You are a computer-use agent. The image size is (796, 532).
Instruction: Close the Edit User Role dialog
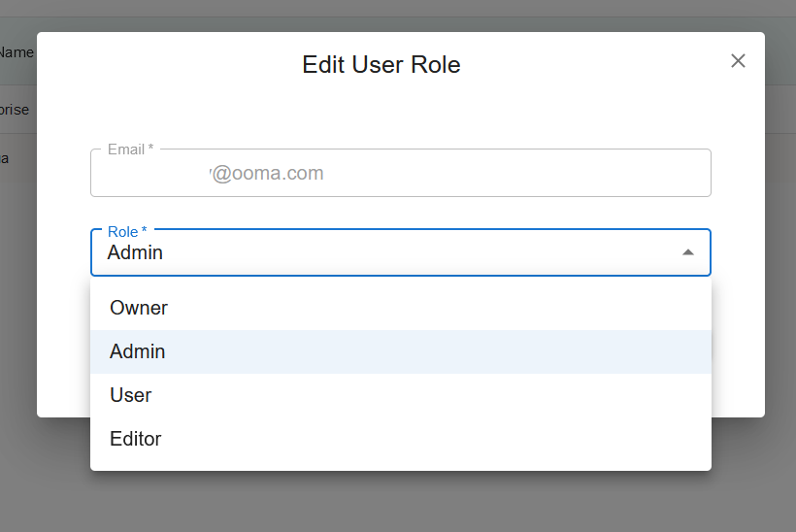click(738, 61)
